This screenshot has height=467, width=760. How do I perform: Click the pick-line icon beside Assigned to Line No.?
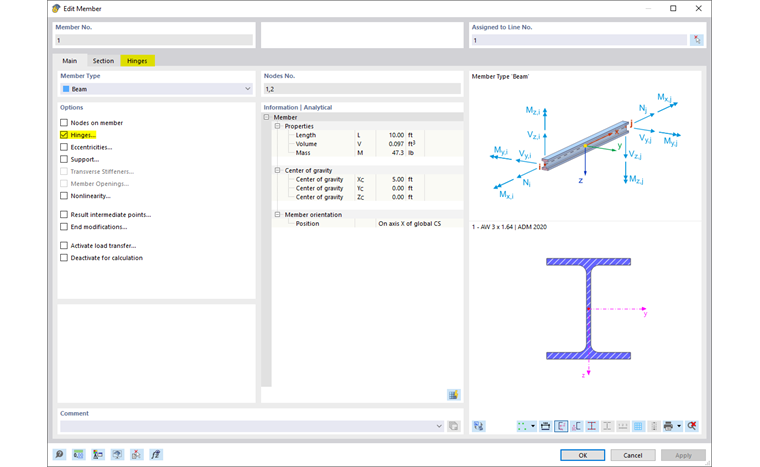coord(697,40)
